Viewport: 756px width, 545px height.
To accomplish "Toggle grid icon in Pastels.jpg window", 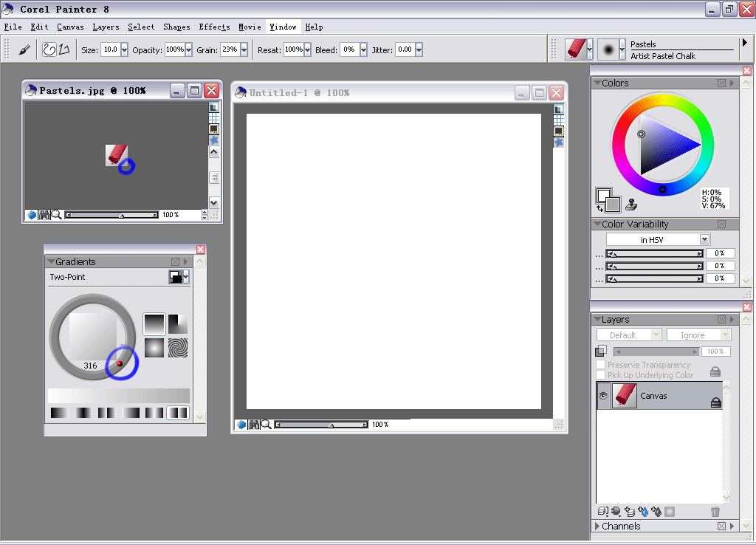I will (x=214, y=117).
